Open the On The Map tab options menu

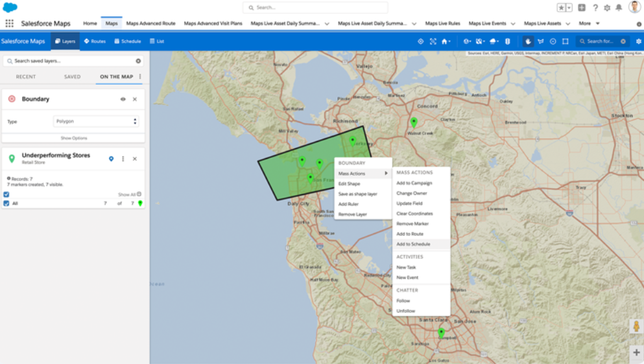pos(140,76)
